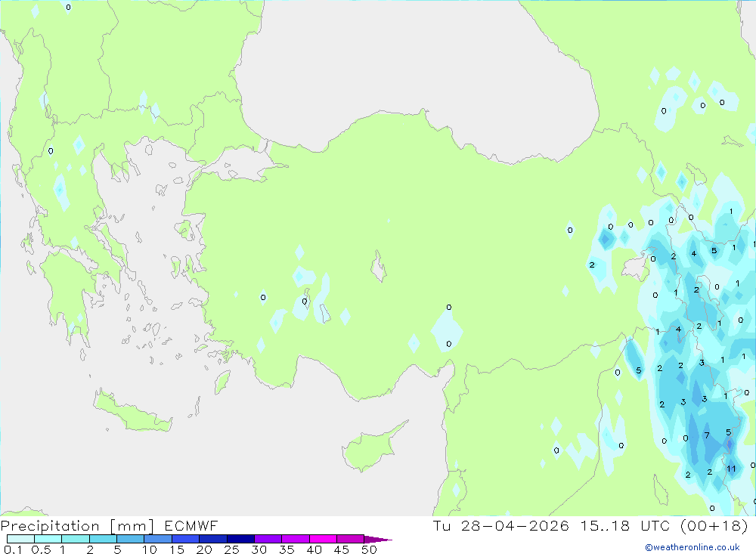Click the legend scale label '25'
Screen dimensions: 756x554
(x=231, y=549)
